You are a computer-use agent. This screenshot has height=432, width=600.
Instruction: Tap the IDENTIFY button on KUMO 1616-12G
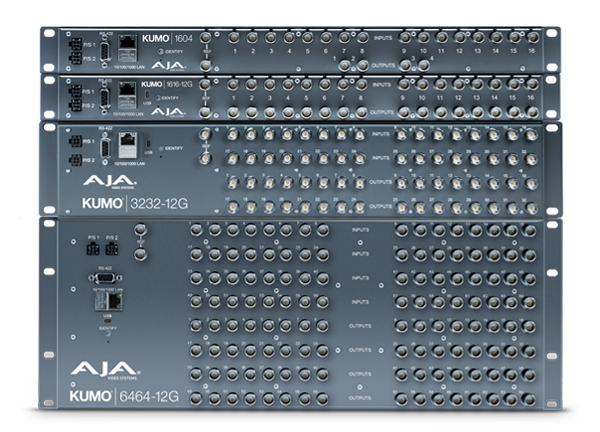[x=158, y=98]
